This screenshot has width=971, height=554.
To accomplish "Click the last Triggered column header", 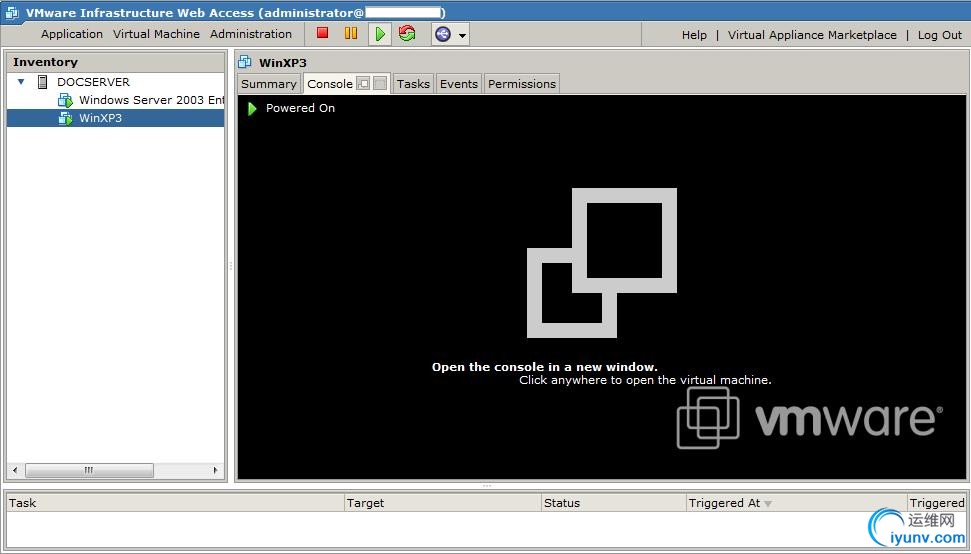I will (937, 503).
